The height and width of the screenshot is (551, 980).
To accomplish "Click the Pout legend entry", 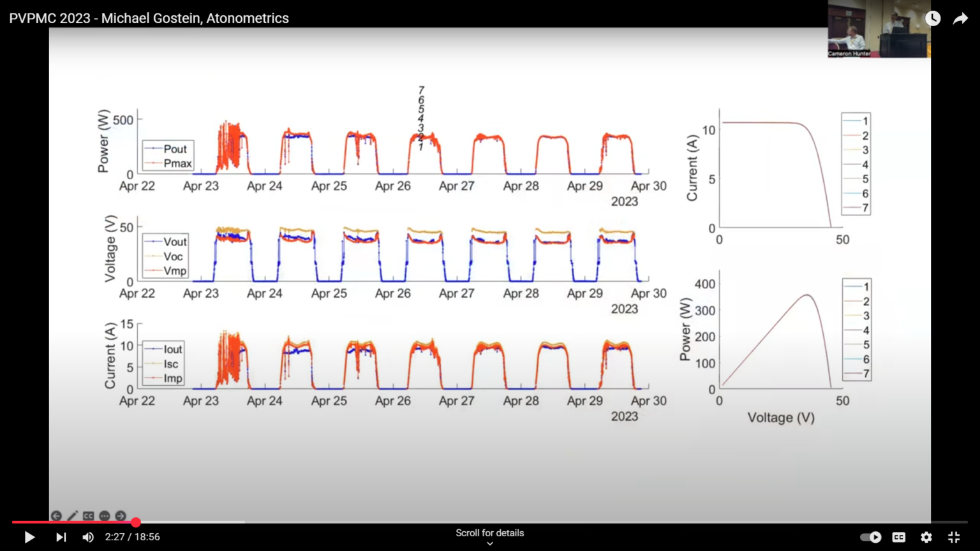I will 167,149.
